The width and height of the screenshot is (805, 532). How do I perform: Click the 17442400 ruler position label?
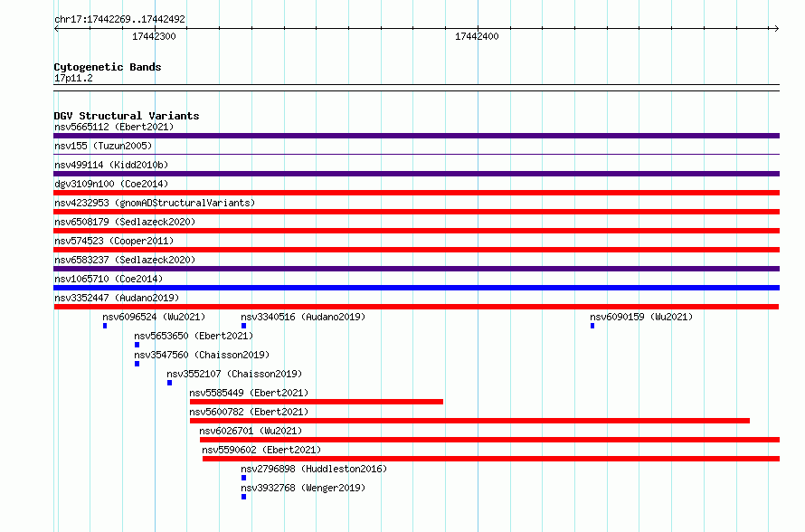click(x=477, y=36)
